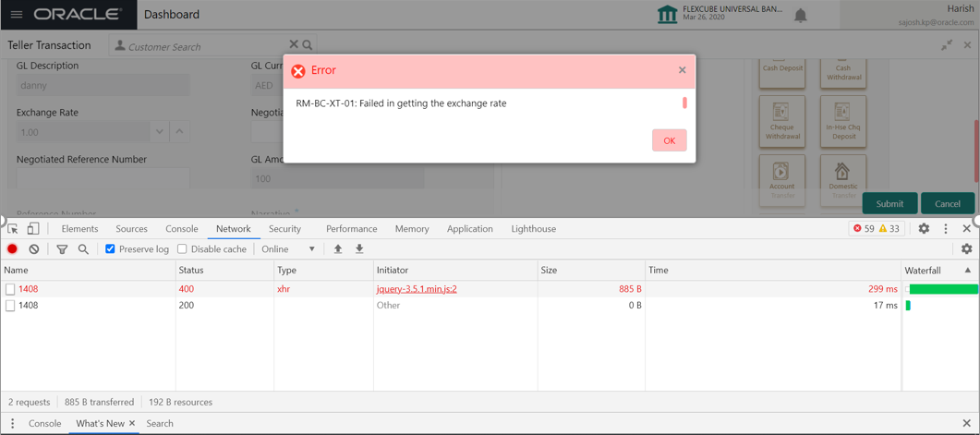The height and width of the screenshot is (435, 980).
Task: Select the DevTools inspect element tool
Action: [13, 229]
